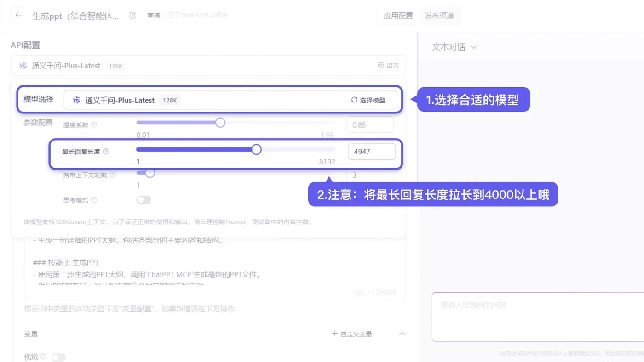
Task: Click the 最长回复长度 field showing 4947
Action: [x=372, y=152]
